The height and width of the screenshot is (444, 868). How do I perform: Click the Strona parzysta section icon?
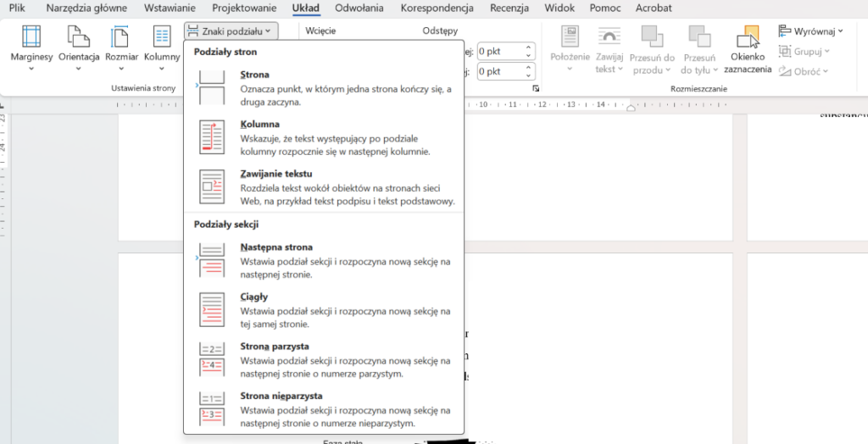211,359
